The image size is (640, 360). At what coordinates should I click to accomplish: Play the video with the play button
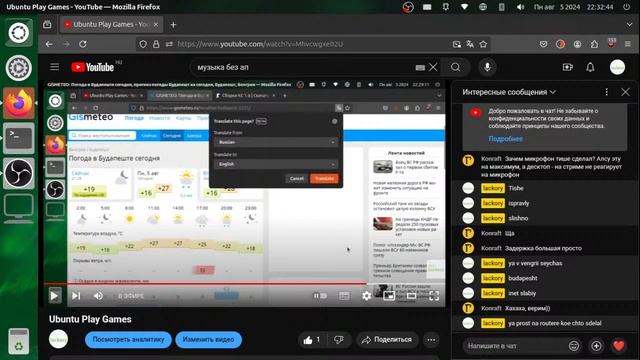[54, 296]
